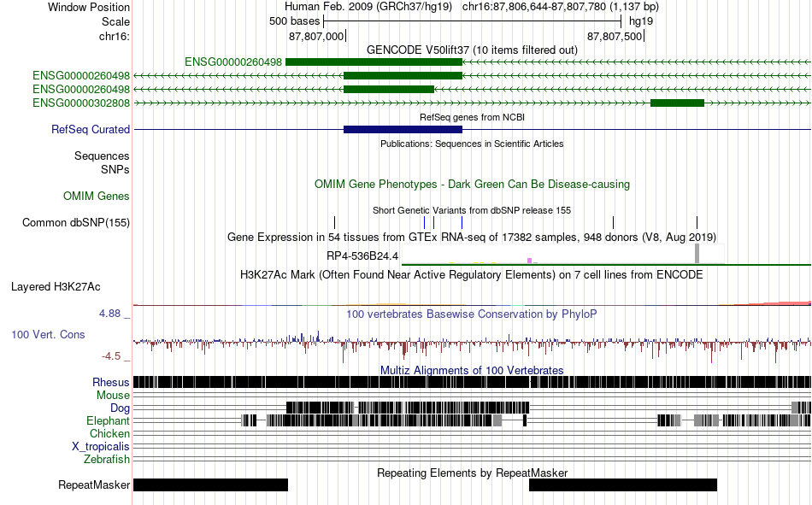
Task: Click ENSG00000260498 label beside the longest exon
Action: (x=233, y=62)
